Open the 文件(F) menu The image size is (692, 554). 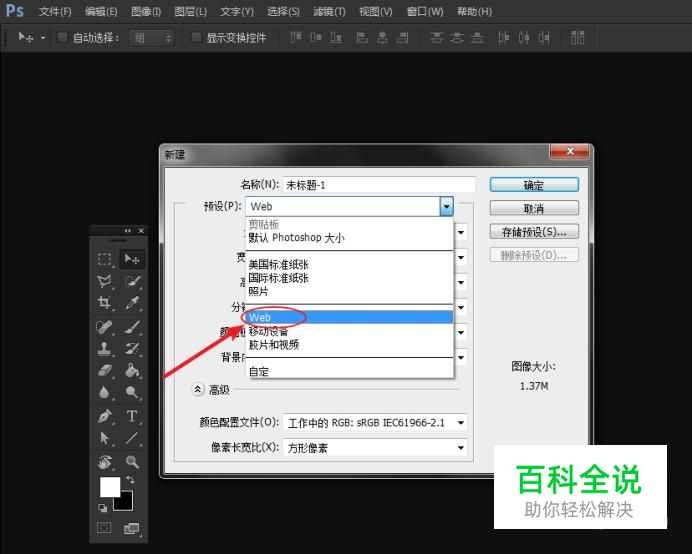pyautogui.click(x=55, y=11)
